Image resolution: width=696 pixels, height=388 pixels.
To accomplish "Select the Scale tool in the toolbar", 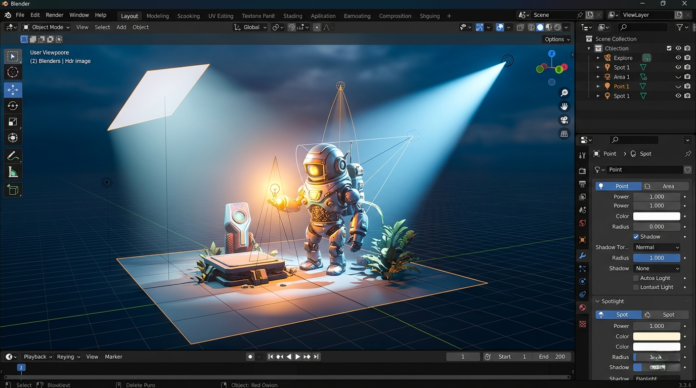I will (x=13, y=122).
